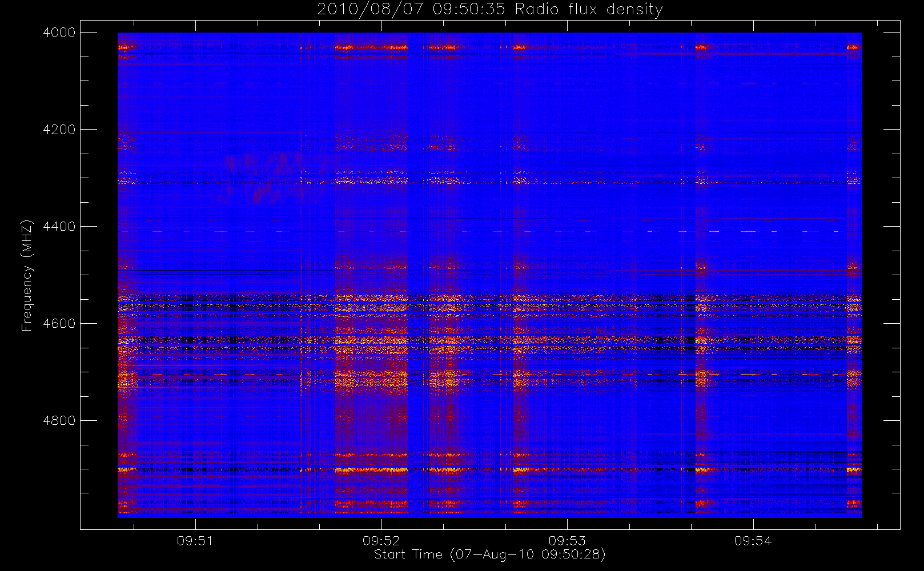Click the 4200 frequency tick label

[59, 130]
